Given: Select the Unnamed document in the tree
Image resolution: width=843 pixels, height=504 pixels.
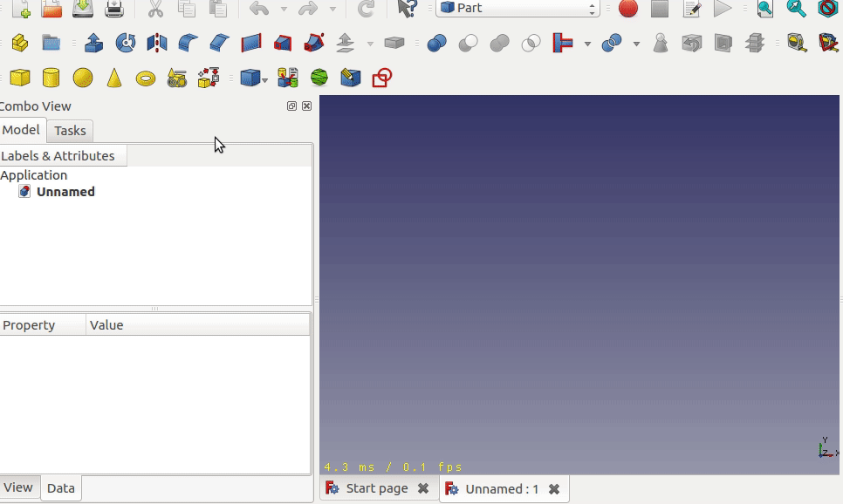Looking at the screenshot, I should (x=64, y=192).
